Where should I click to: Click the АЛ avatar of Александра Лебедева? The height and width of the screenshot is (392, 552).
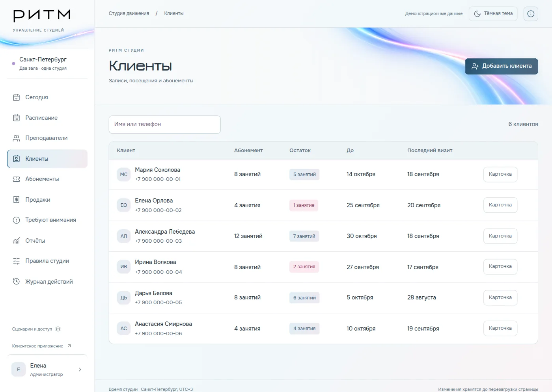click(x=124, y=236)
